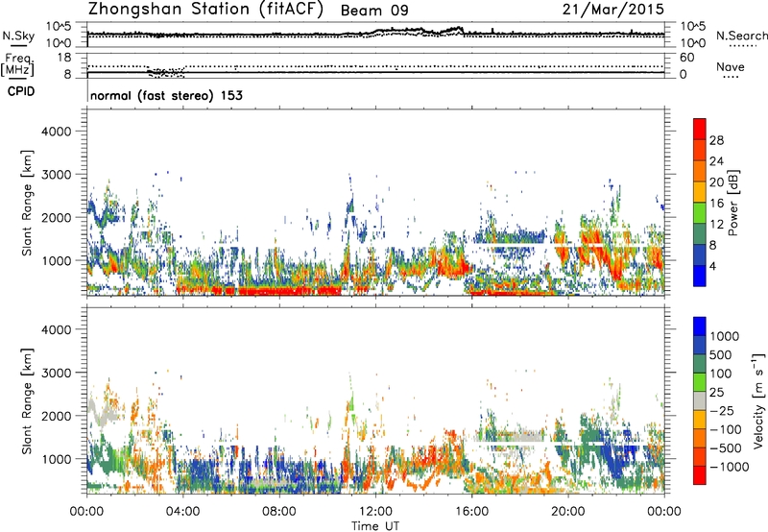Image resolution: width=768 pixels, height=532 pixels.
Task: Click the '-1000' velocity colorbar value
Action: [730, 467]
